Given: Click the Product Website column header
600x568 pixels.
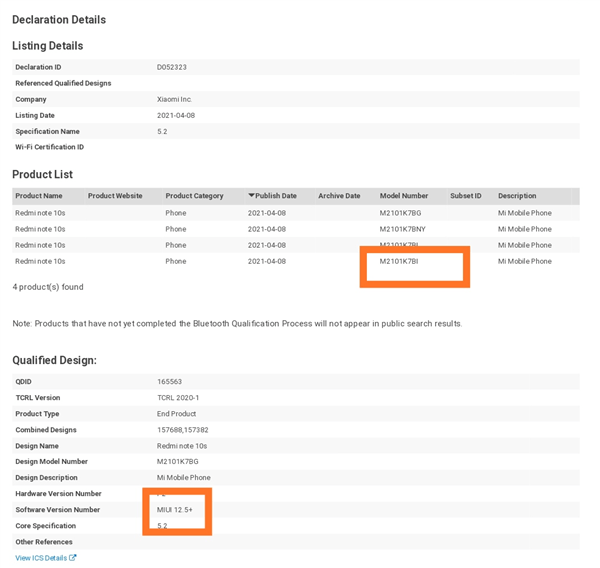Looking at the screenshot, I should point(115,196).
